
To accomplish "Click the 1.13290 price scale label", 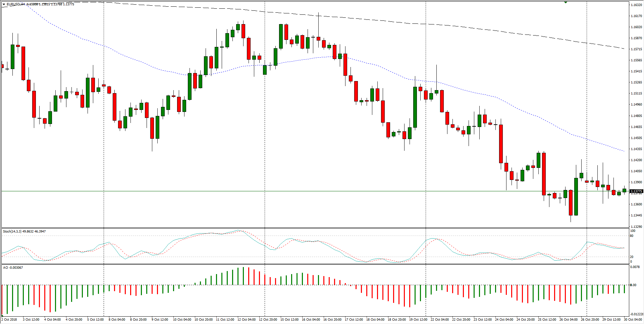I will 636,226.
